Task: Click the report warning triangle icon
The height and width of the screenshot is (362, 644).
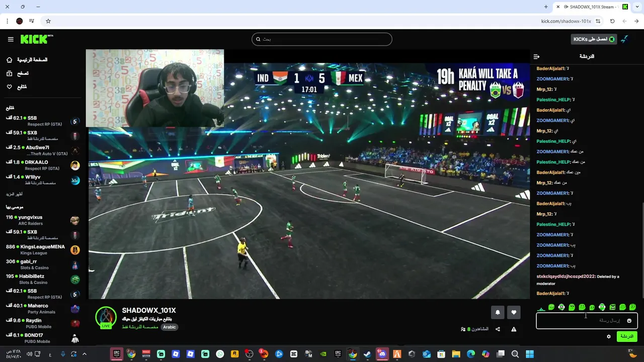Action: 514,329
